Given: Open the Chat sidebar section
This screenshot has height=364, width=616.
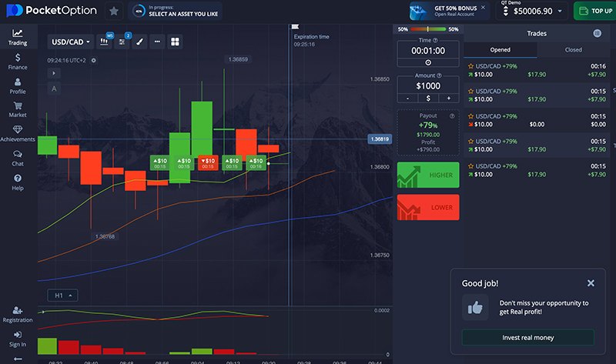Looking at the screenshot, I should point(18,158).
